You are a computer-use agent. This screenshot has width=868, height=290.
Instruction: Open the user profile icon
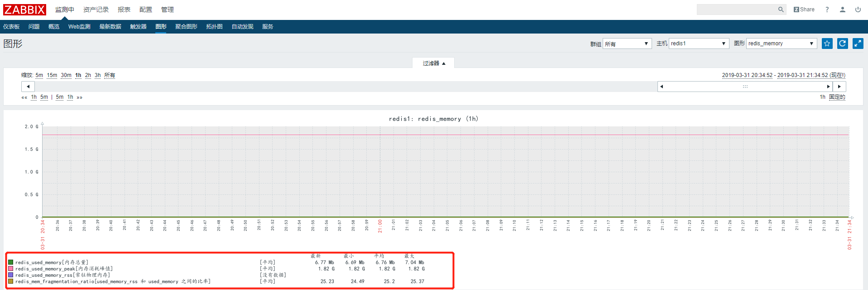pyautogui.click(x=843, y=10)
